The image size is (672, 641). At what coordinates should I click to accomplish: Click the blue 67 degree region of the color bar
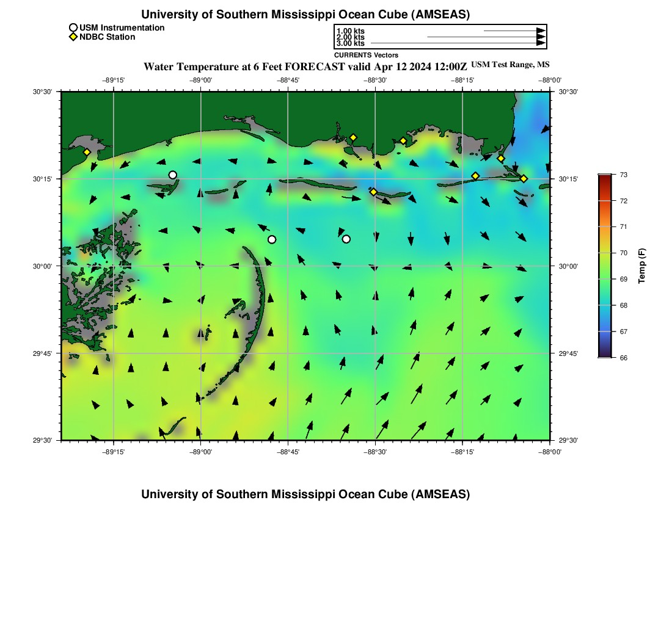tap(604, 331)
